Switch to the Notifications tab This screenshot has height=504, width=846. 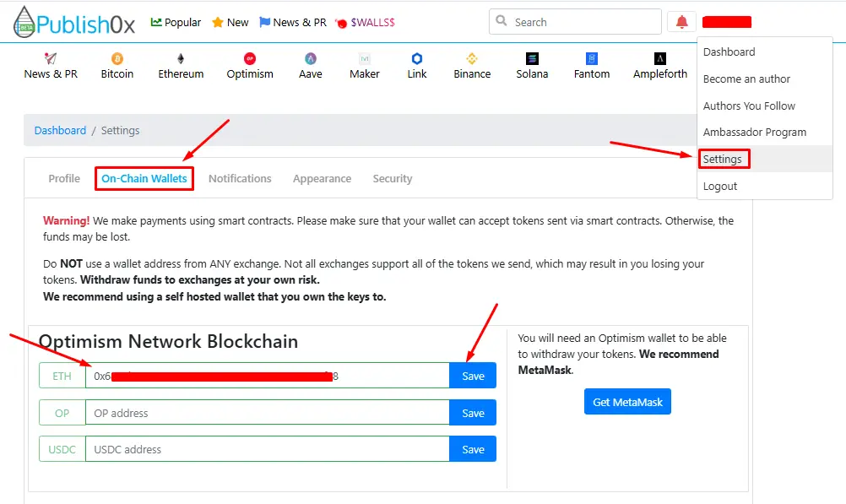(x=240, y=179)
